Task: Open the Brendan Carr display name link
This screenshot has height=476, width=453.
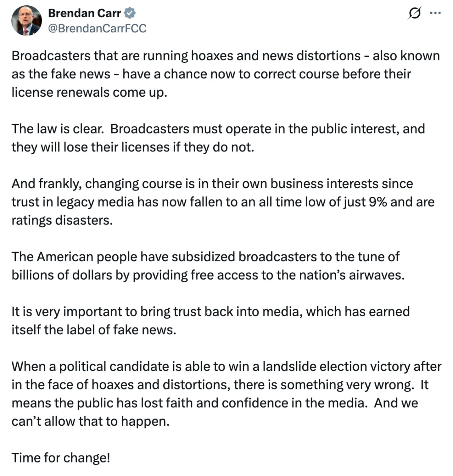Action: point(84,13)
